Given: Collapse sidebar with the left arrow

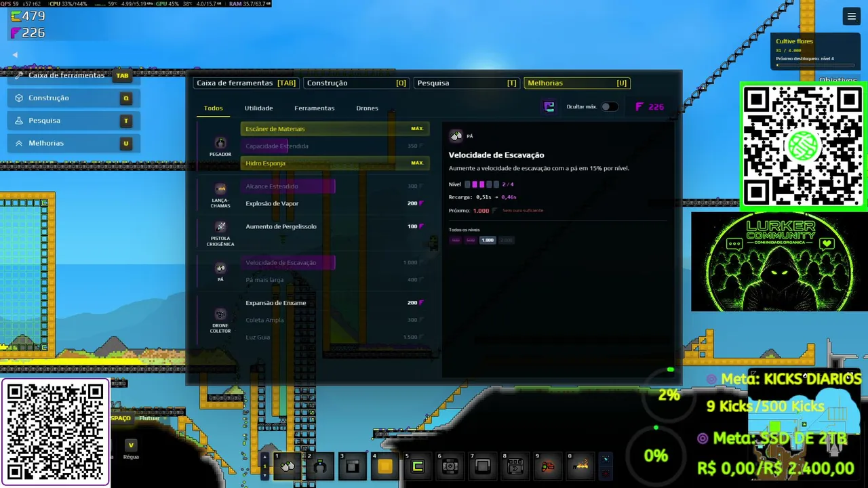Looking at the screenshot, I should coord(15,55).
